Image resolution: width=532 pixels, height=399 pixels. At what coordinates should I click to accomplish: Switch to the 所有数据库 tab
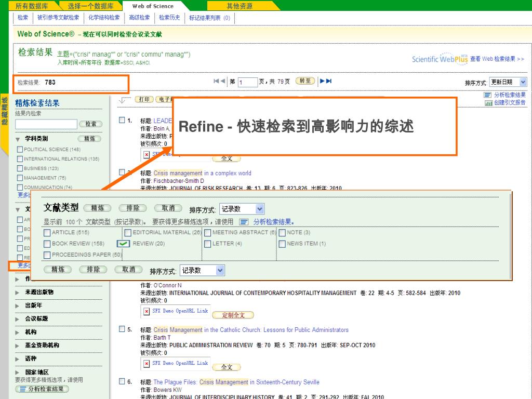pos(32,6)
